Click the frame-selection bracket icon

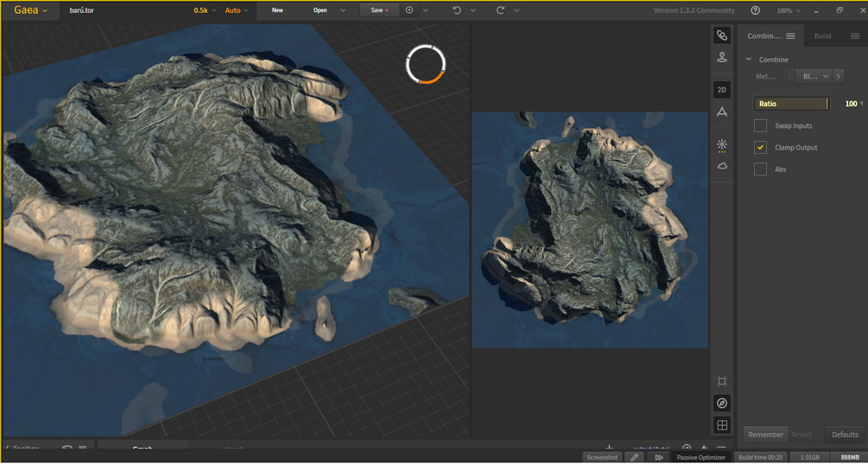click(x=722, y=381)
